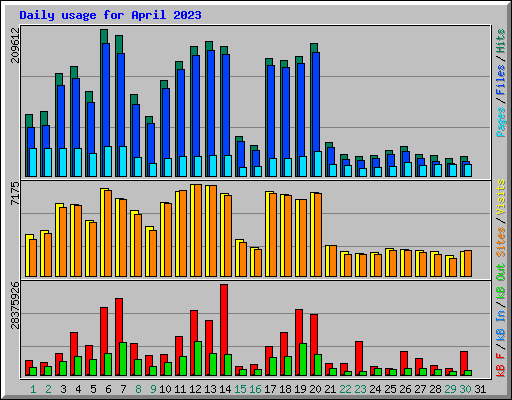
Task: Select day 1 on the x-axis
Action: (x=33, y=389)
